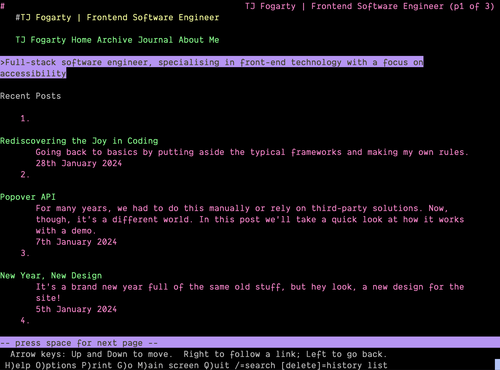Click the Recent Posts heading
Screen dimensions: 500x370
pos(31,96)
